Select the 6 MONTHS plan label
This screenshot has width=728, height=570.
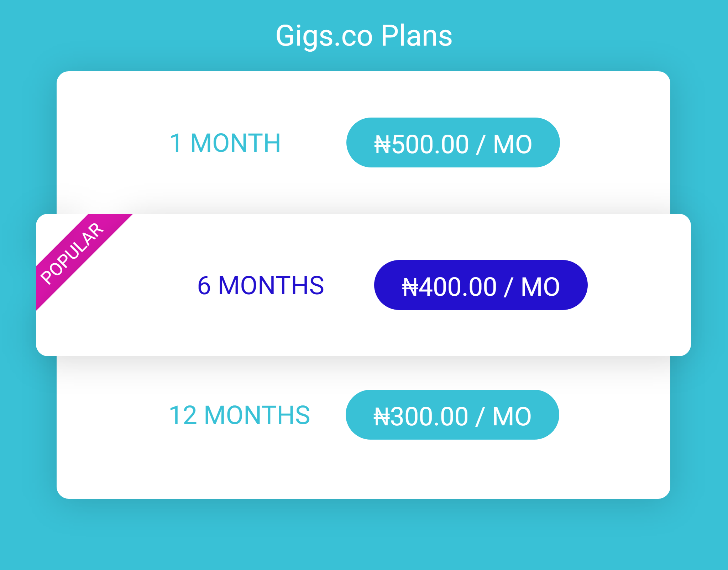point(261,286)
